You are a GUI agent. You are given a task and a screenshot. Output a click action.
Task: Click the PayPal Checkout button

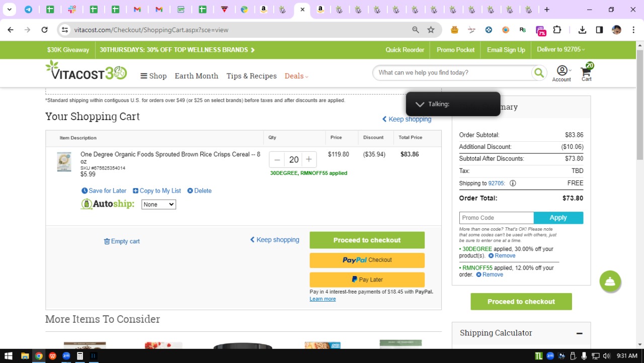(x=367, y=260)
